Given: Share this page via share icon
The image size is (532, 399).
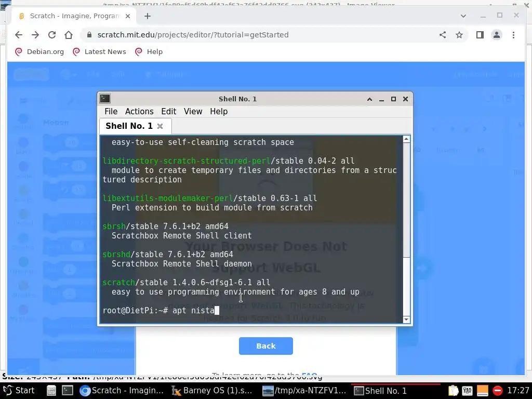Looking at the screenshot, I should coord(443,35).
